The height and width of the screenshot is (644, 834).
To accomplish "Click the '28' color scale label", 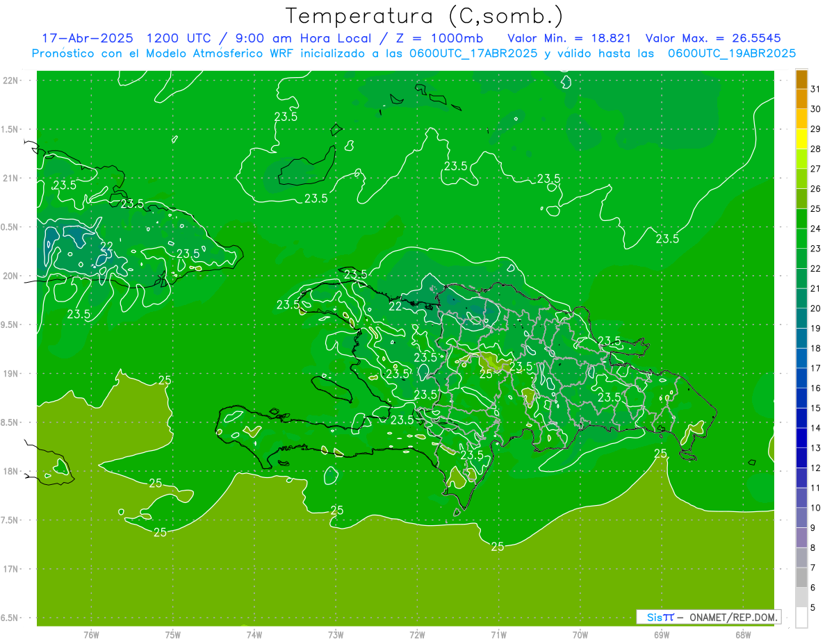I will tap(816, 149).
